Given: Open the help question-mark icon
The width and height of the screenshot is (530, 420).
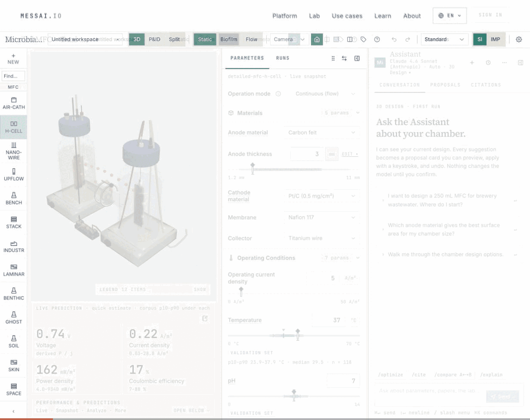Looking at the screenshot, I should click(x=377, y=39).
